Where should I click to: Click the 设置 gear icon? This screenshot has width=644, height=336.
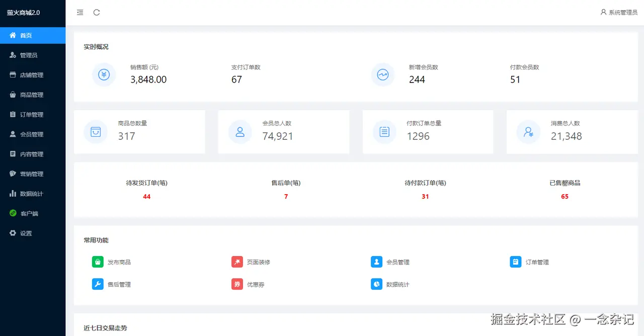click(x=13, y=233)
